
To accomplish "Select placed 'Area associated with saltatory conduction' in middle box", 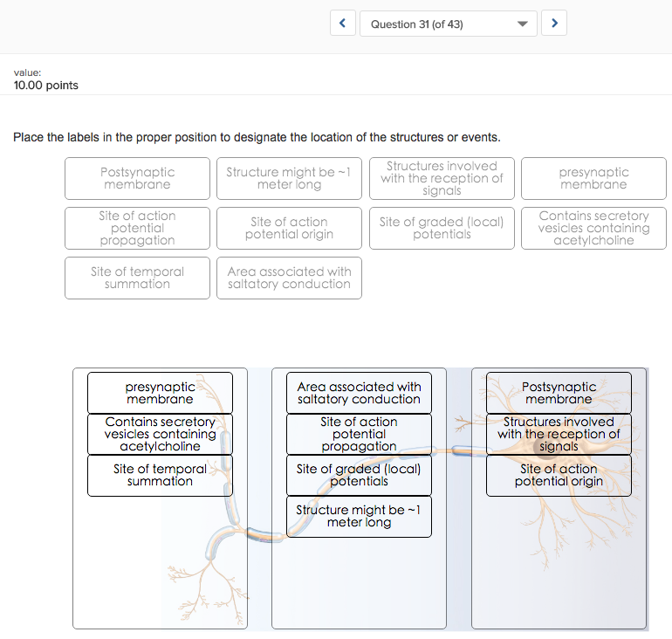I will 359,393.
